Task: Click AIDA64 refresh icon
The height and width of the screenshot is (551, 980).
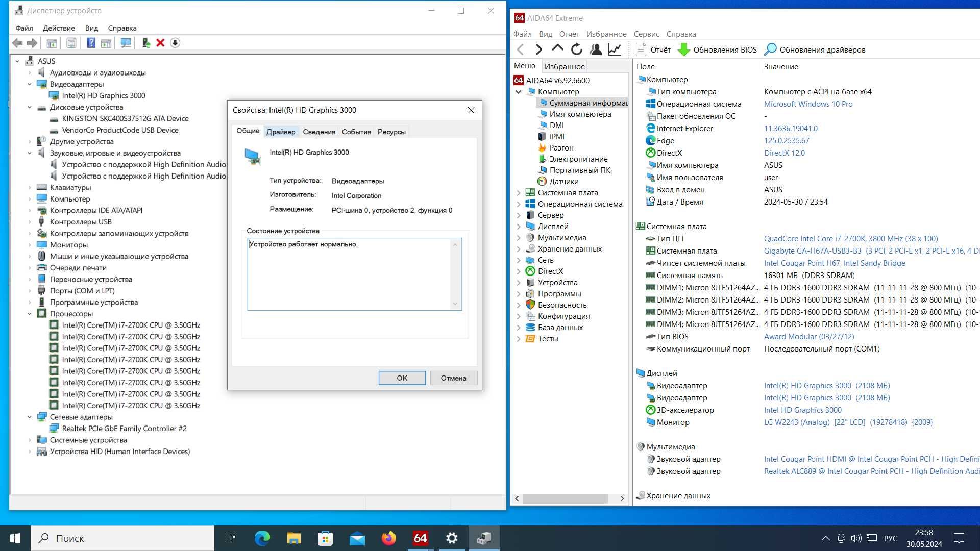Action: point(577,49)
